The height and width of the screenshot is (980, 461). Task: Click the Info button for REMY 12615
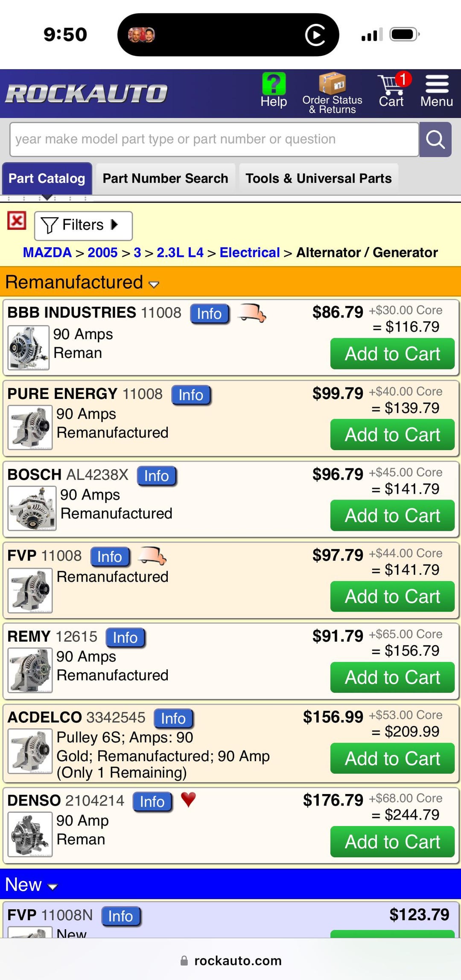pos(125,637)
